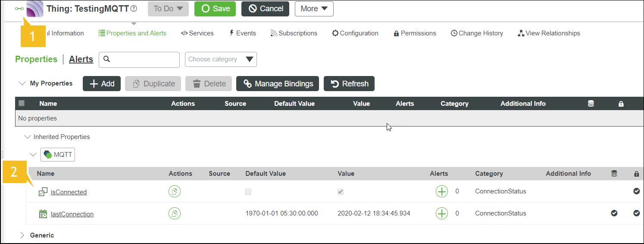Click copy action icon for lastConnection row

click(x=174, y=213)
